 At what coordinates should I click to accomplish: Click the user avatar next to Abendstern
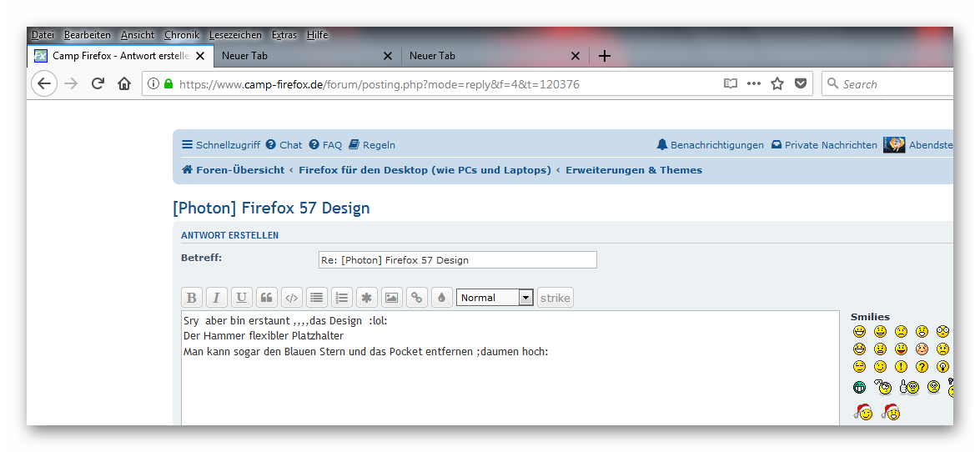pos(894,145)
